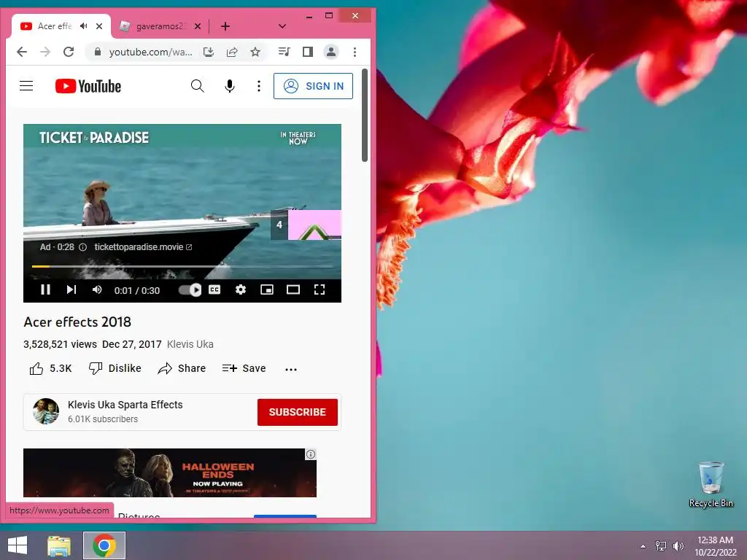Click the SIGN IN button

[x=313, y=86]
